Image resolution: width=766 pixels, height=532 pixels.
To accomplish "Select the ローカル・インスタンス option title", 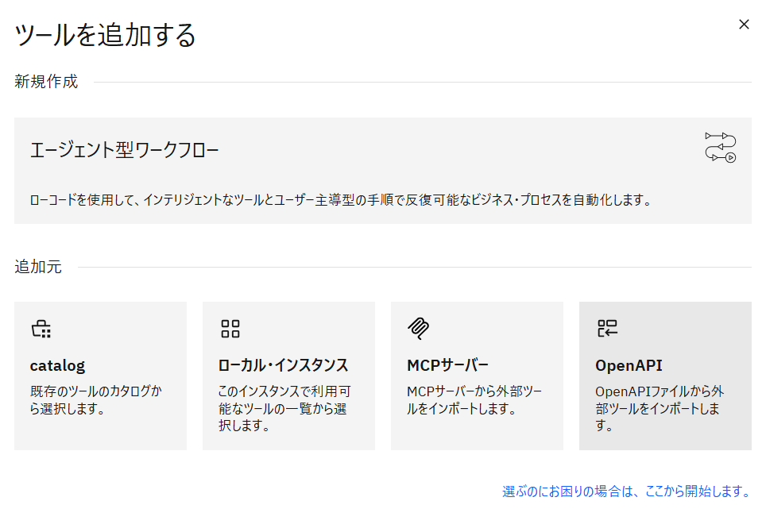I will (x=283, y=365).
